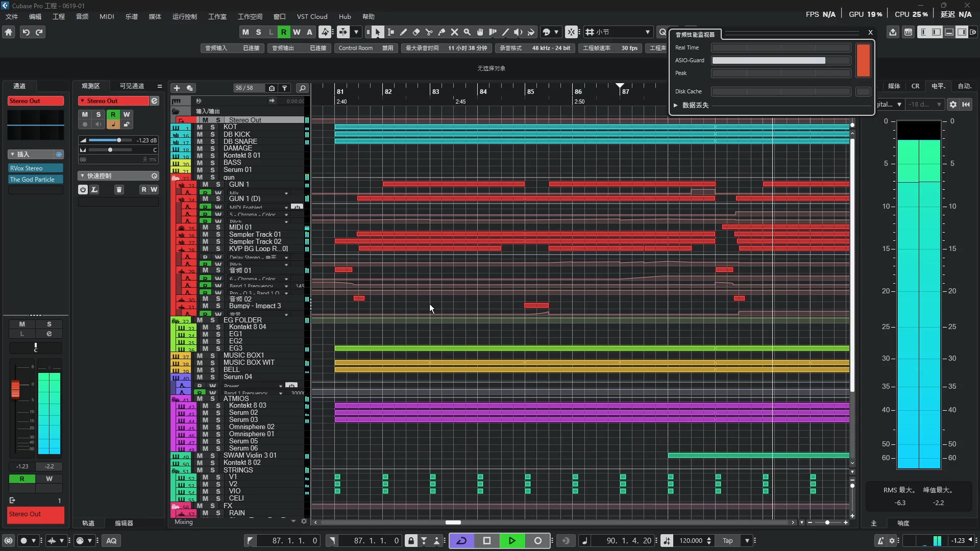
Task: Open the Tap tempo dropdown arrow
Action: (x=747, y=541)
